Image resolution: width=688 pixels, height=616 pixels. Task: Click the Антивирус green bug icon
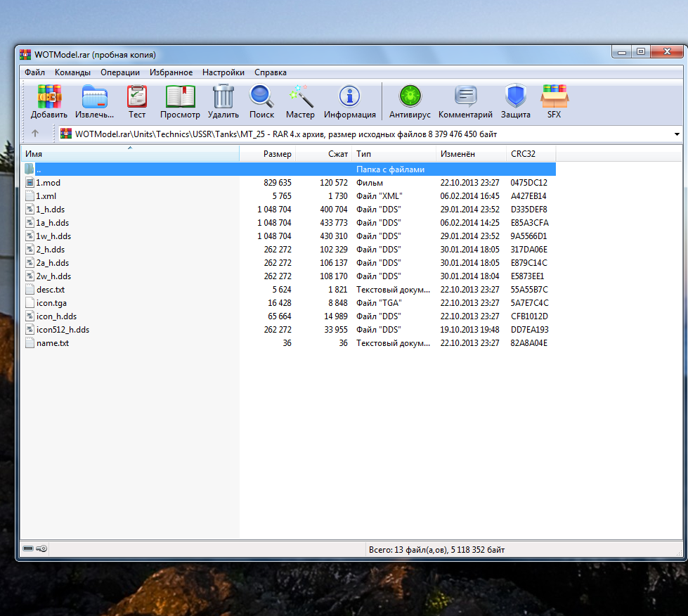click(410, 96)
